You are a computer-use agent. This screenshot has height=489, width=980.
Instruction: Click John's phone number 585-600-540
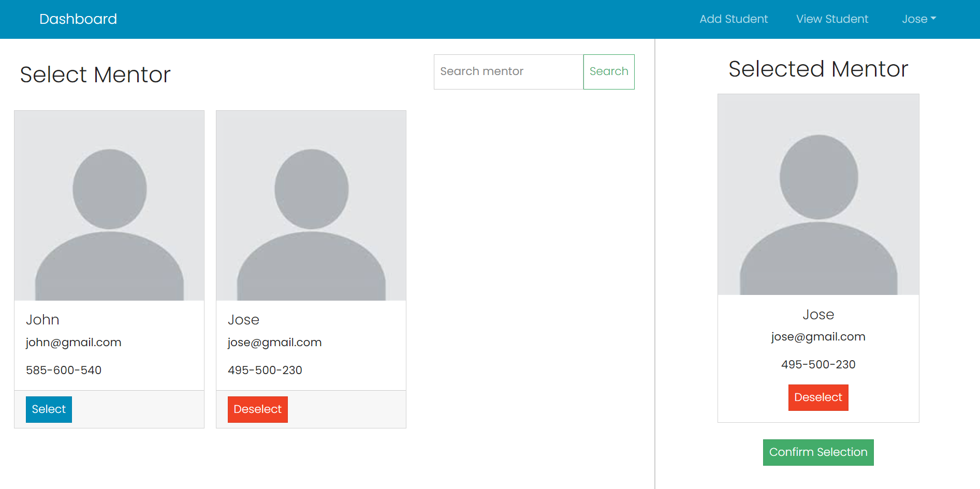(x=64, y=370)
